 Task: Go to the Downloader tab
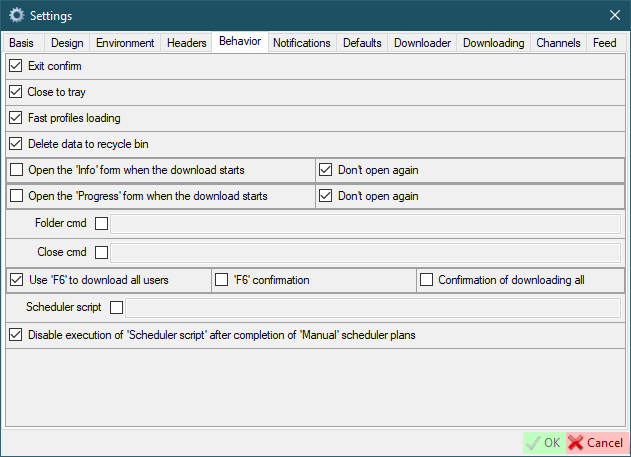click(423, 43)
